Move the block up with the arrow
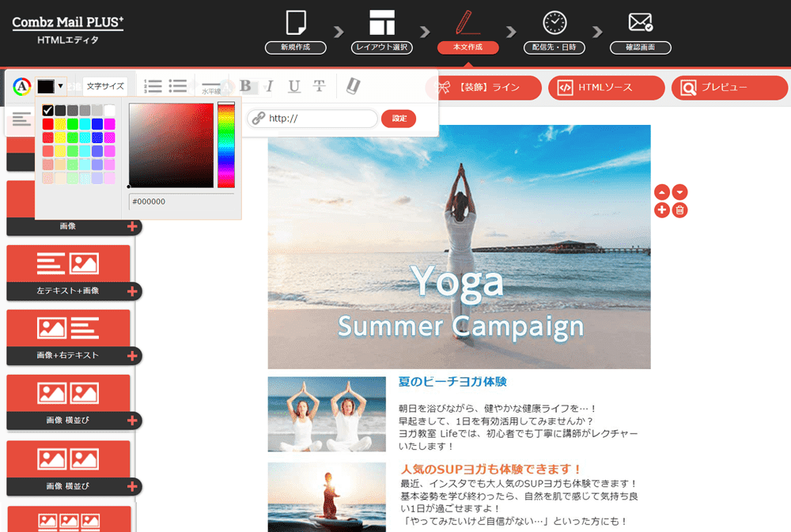Image resolution: width=791 pixels, height=532 pixels. click(x=662, y=192)
